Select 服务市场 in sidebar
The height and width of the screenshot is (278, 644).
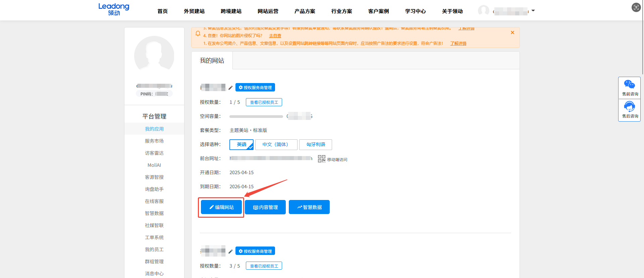click(154, 141)
